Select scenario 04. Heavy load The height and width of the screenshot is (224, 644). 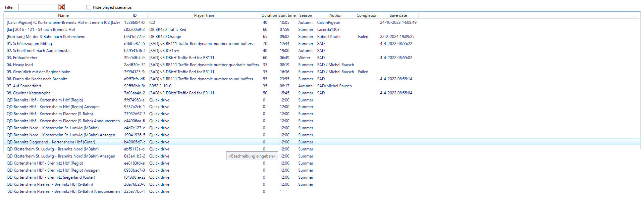pos(20,65)
